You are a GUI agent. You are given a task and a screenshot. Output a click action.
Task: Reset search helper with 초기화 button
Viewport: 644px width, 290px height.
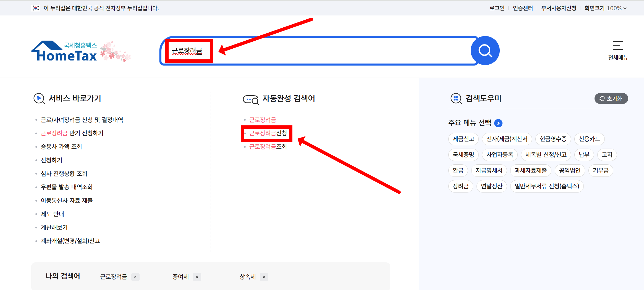pyautogui.click(x=611, y=99)
